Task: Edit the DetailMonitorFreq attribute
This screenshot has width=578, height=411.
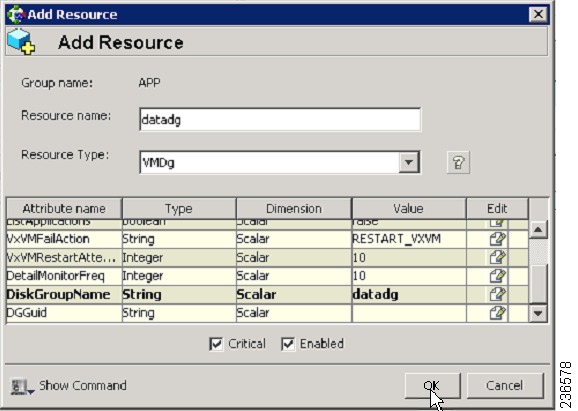Action: click(497, 276)
